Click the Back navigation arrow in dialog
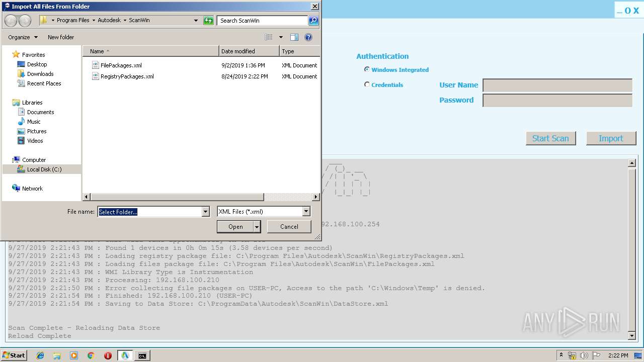Screen dimensions: 644x362 point(11,21)
